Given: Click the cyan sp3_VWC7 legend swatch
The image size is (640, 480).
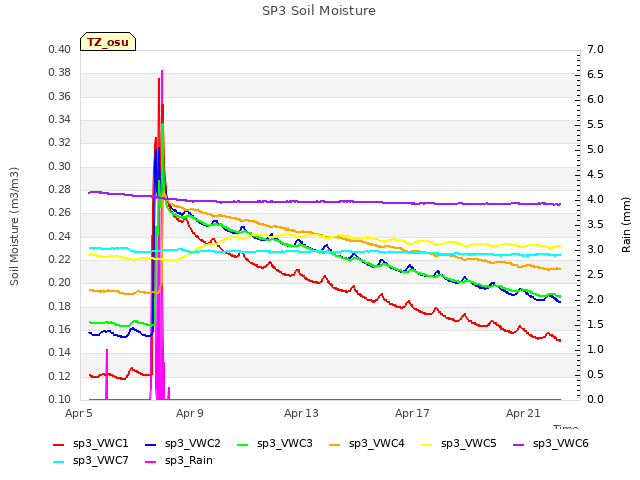Looking at the screenshot, I should tap(59, 462).
